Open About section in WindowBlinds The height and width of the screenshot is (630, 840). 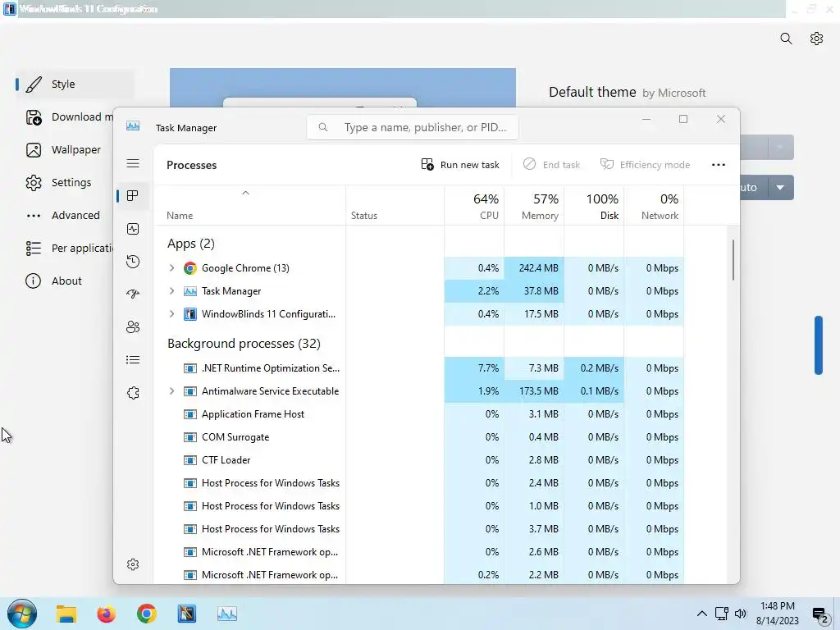53,281
